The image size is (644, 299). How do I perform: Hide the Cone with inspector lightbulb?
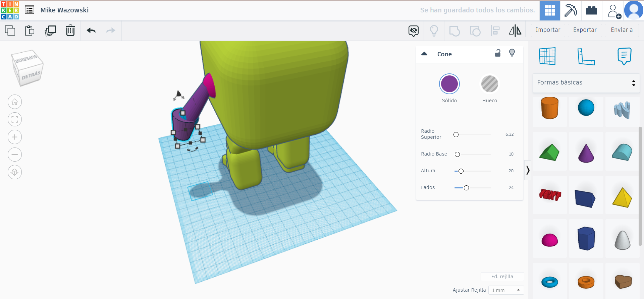(x=512, y=53)
